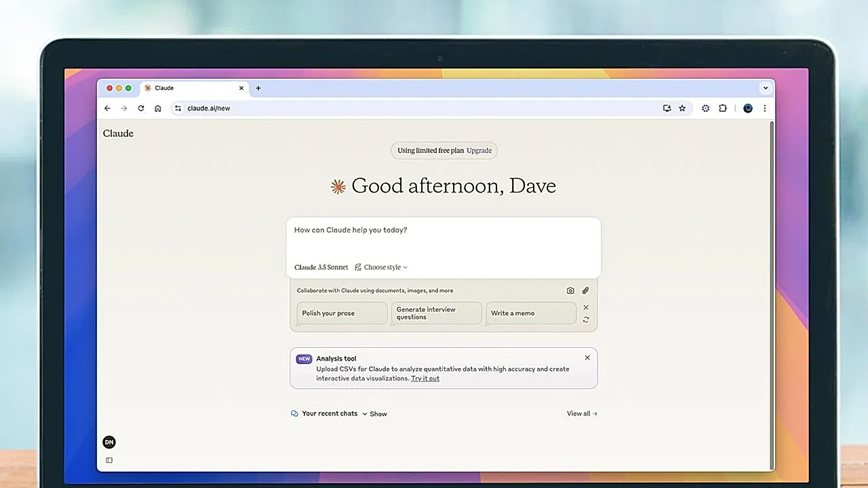Click the Try it out link
This screenshot has width=868, height=488.
pos(425,378)
